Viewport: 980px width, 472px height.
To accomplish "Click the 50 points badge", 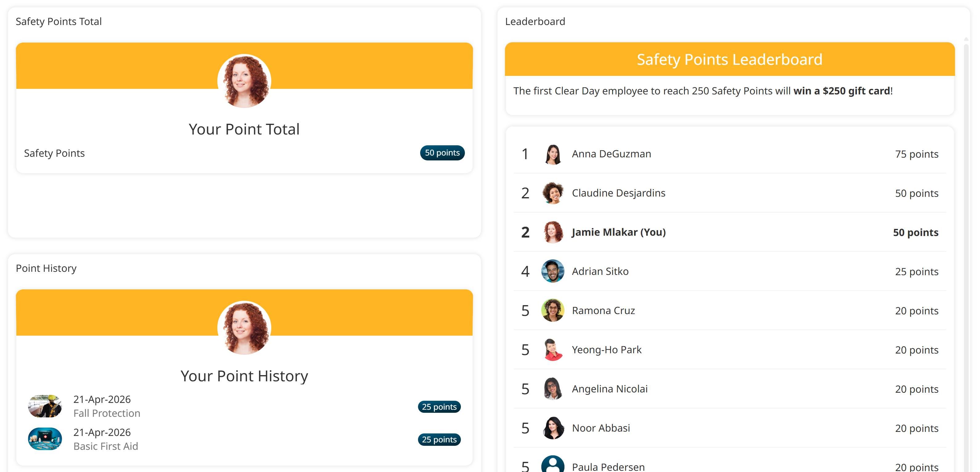I will [x=442, y=153].
